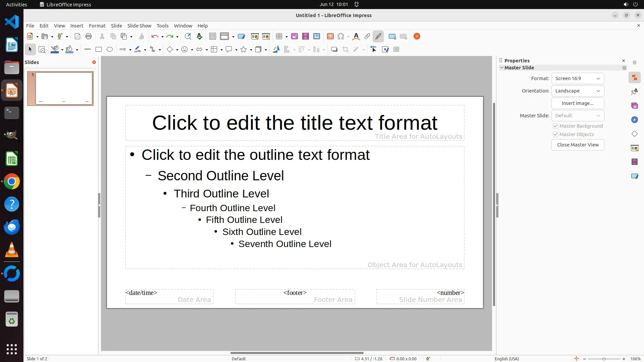Viewport: 644px width, 362px height.
Task: Open the Format dropdown showing Screen 16:9
Action: pos(578,78)
